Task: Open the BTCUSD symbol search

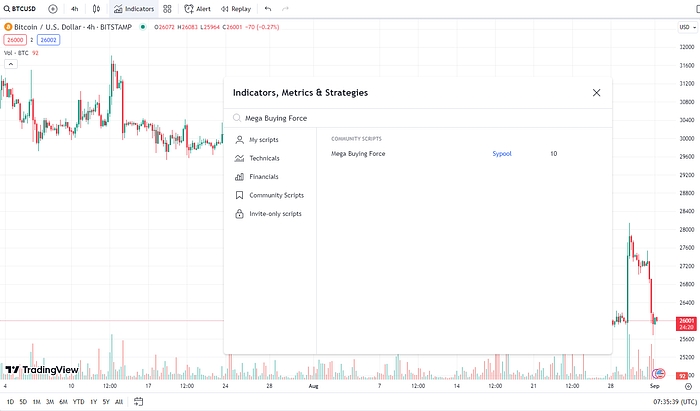Action: [x=22, y=8]
